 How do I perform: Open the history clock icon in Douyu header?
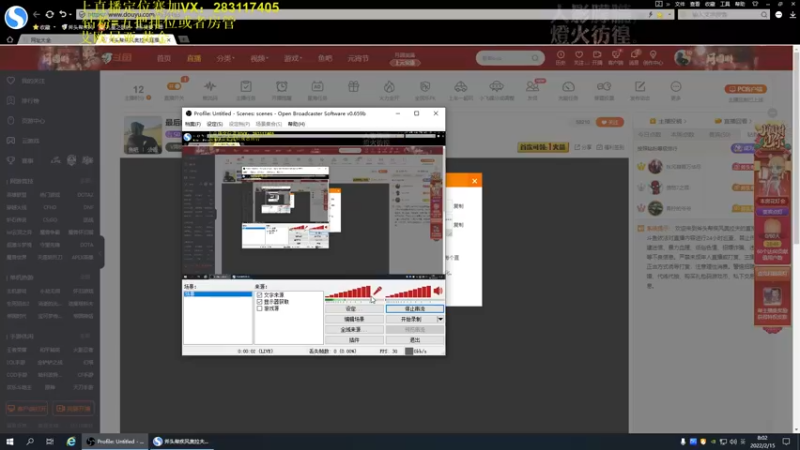[561, 55]
